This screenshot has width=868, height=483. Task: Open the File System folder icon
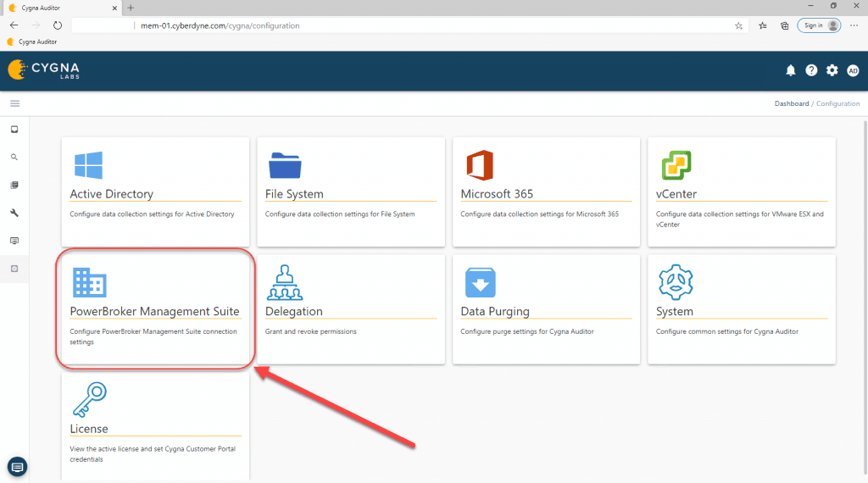click(x=285, y=165)
